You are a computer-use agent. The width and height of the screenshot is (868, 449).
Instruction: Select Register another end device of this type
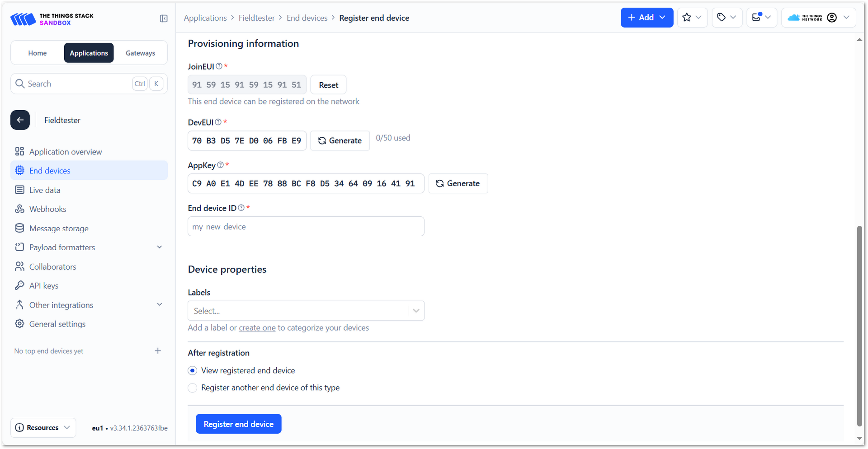point(193,388)
